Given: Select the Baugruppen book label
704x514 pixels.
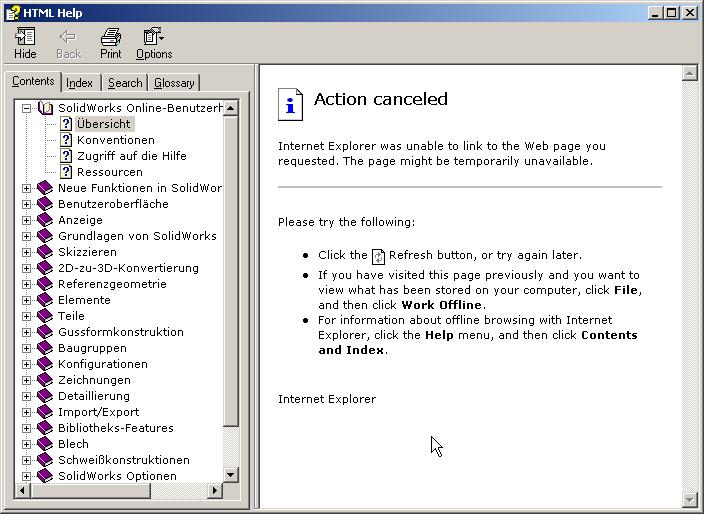Looking at the screenshot, I should click(92, 348).
